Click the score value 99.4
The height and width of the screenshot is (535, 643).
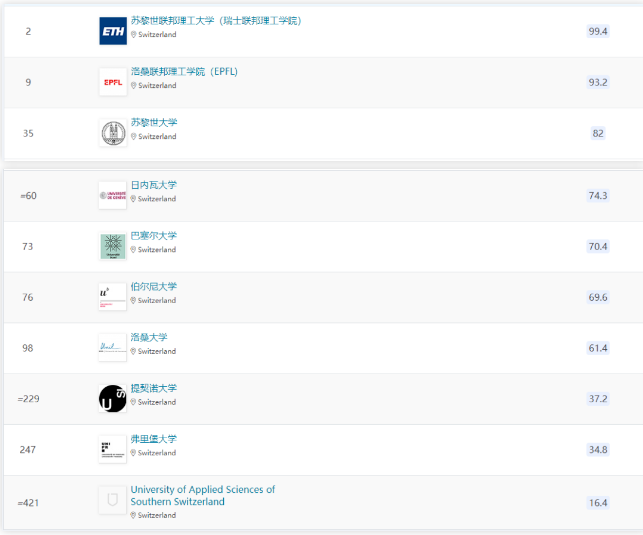598,31
